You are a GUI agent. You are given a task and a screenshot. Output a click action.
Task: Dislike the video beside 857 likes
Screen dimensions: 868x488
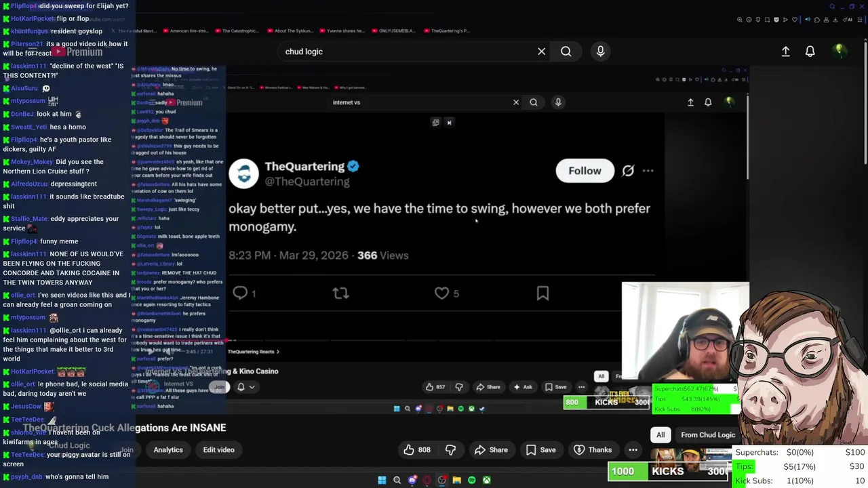459,387
